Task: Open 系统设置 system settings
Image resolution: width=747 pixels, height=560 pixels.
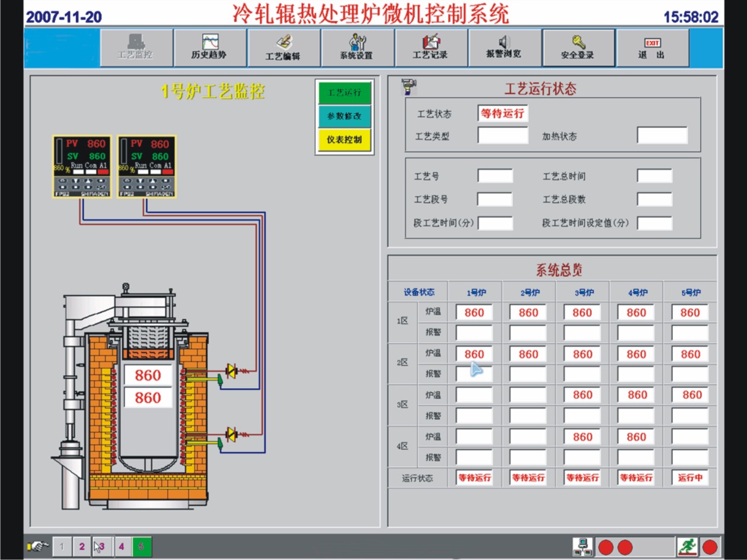Action: [357, 48]
